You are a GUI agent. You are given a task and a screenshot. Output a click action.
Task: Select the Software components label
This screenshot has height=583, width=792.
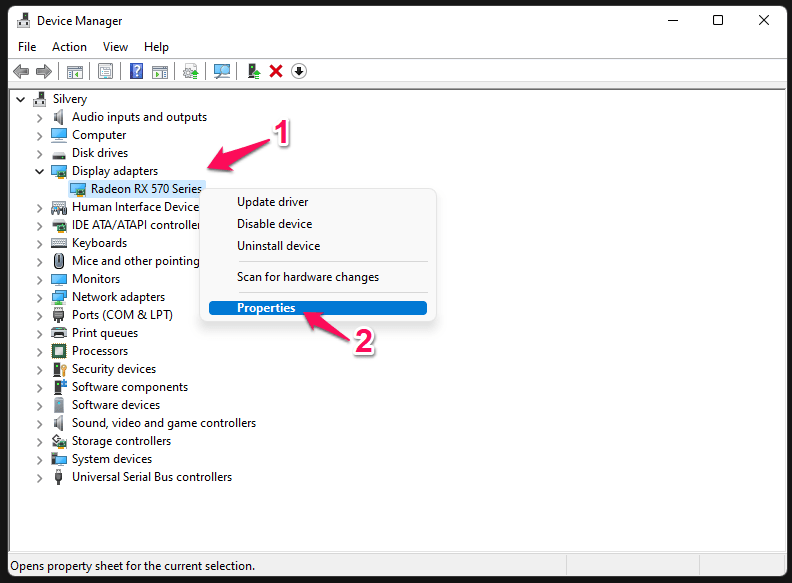(130, 387)
